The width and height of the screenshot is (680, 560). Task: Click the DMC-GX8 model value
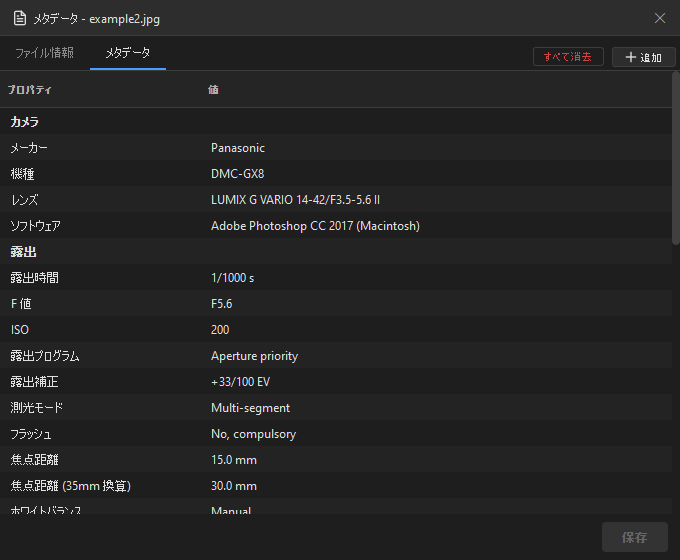click(x=238, y=174)
